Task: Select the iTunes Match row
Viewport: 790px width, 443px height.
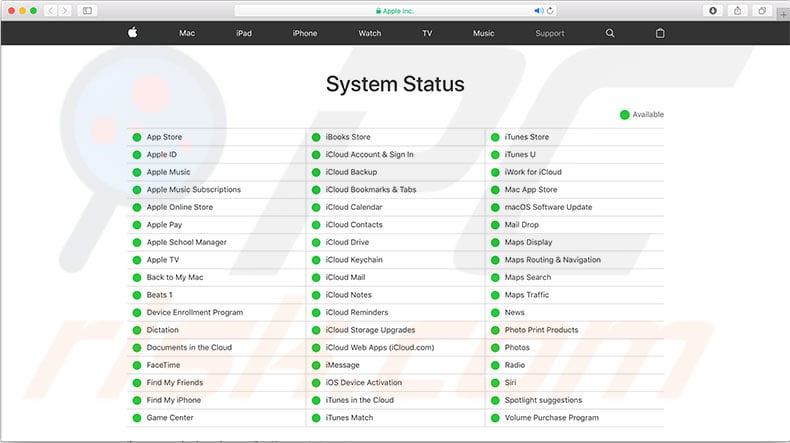Action: click(x=396, y=418)
